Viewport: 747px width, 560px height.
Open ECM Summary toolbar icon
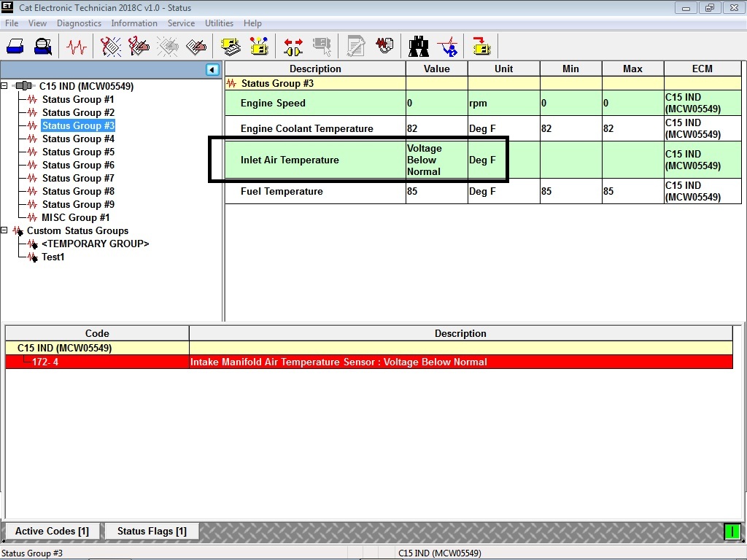pos(231,47)
